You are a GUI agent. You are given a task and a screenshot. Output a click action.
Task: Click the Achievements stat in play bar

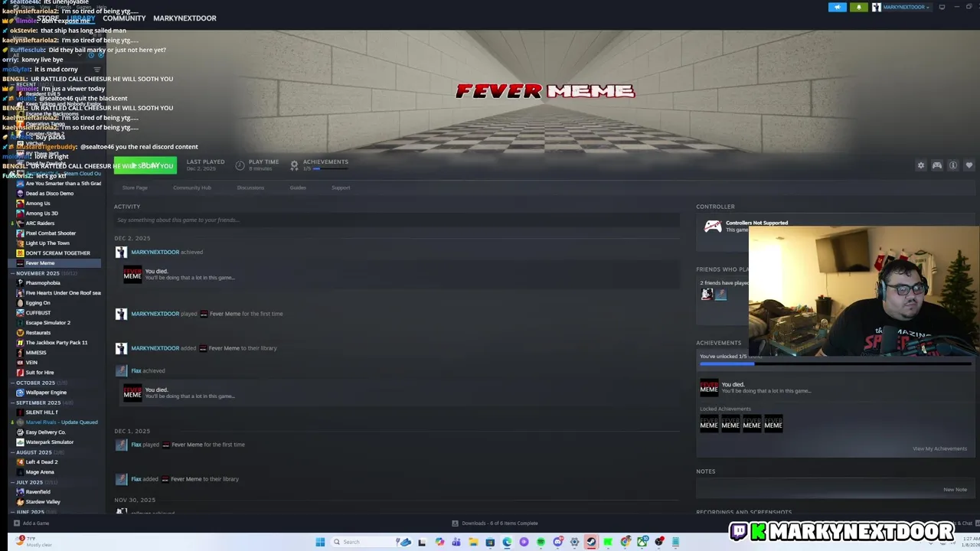point(318,165)
